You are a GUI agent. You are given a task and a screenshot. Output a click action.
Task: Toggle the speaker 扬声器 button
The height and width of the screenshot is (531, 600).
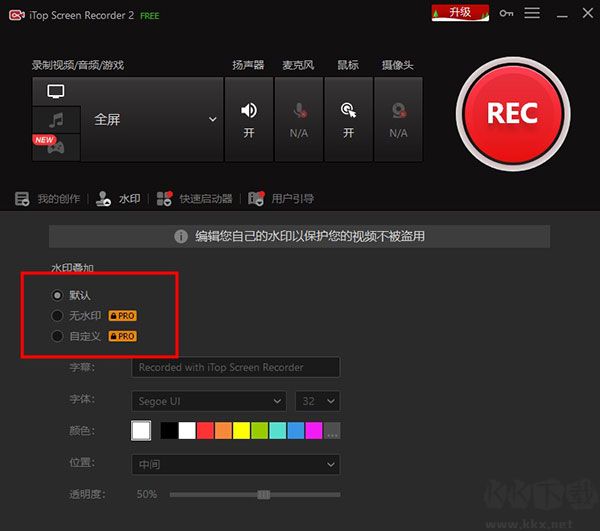click(x=249, y=119)
